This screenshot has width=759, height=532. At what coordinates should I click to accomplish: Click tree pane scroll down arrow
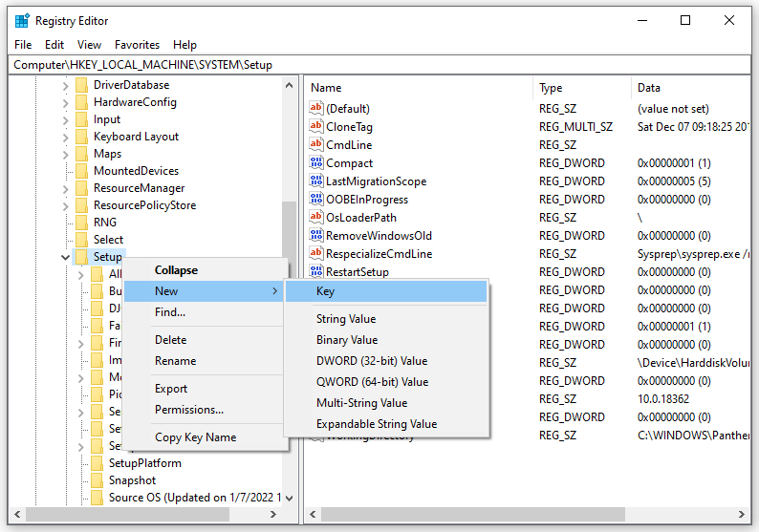(x=289, y=498)
